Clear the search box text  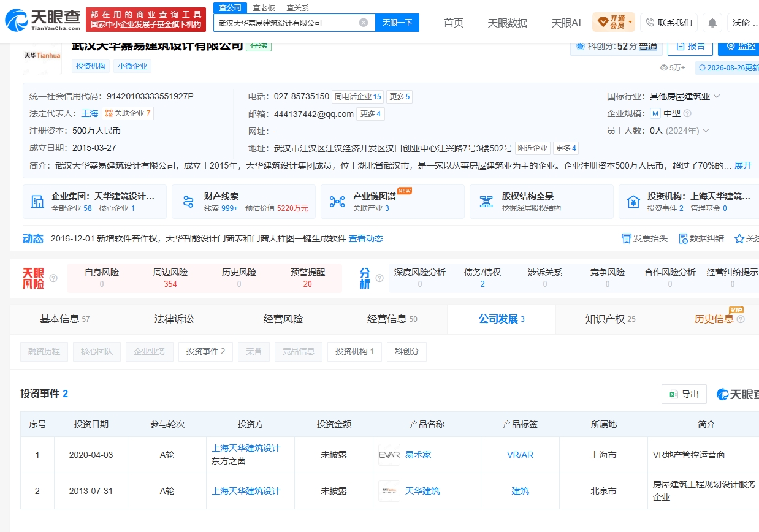click(364, 23)
